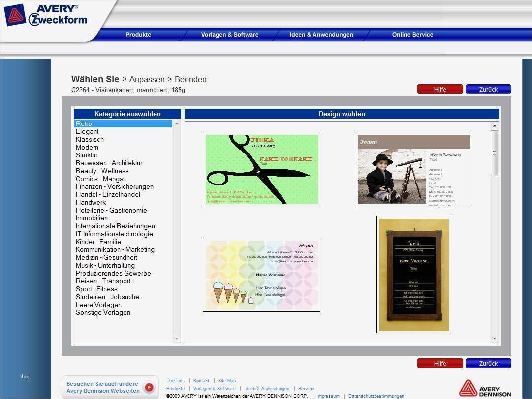Screen dimensions: 532x399
Task: Select the chalkboard menu design thumbnail
Action: (413, 274)
